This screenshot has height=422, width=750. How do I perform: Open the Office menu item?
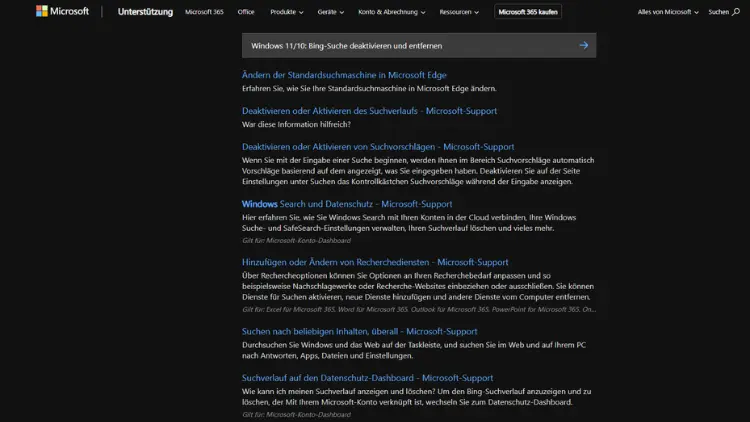pyautogui.click(x=246, y=12)
